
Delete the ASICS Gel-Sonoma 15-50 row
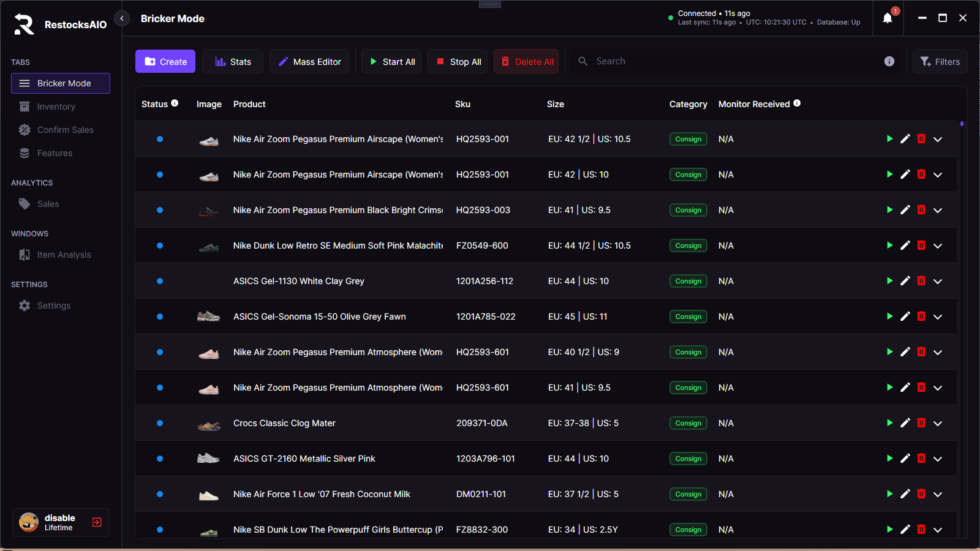921,317
